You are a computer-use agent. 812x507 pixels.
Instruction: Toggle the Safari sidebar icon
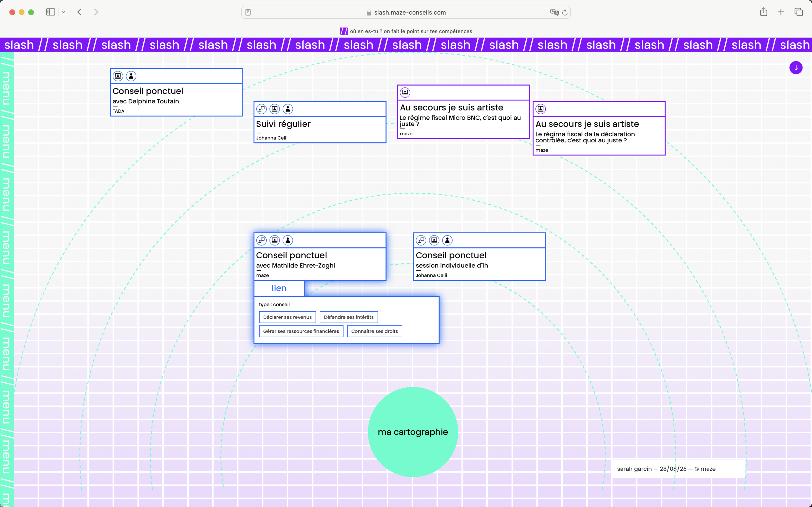(51, 12)
